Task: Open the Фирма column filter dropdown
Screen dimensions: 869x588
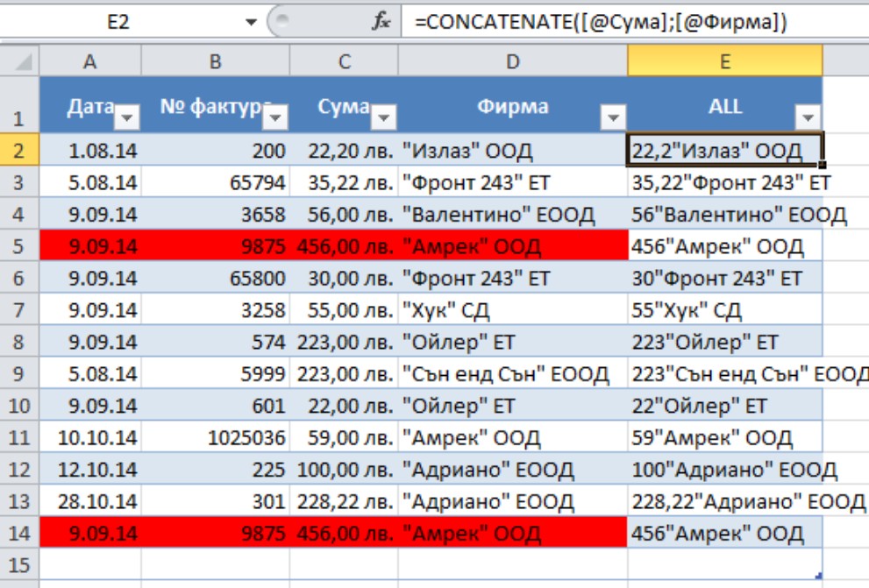Action: pyautogui.click(x=613, y=117)
